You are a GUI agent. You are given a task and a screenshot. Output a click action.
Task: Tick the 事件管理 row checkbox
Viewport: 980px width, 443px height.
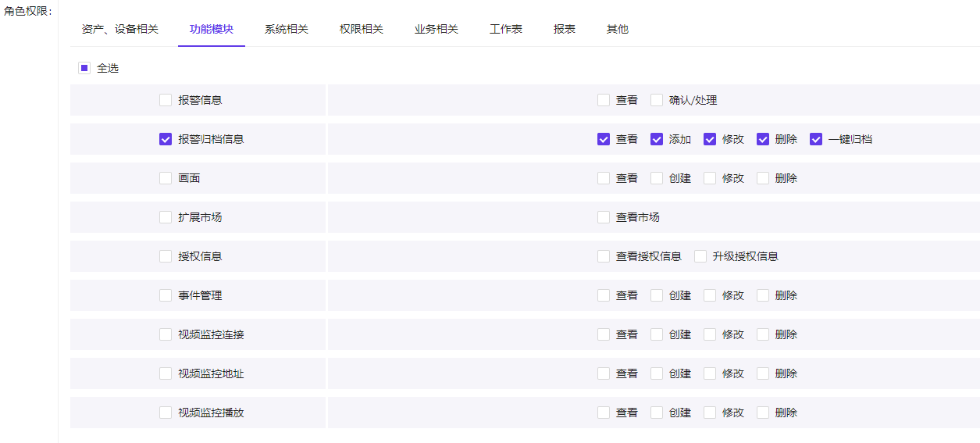point(166,295)
